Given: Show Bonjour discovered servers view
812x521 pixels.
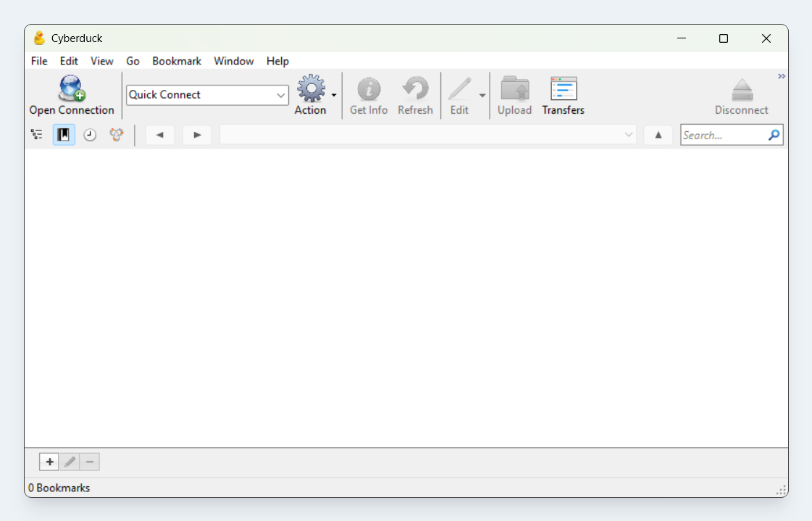Looking at the screenshot, I should [117, 135].
